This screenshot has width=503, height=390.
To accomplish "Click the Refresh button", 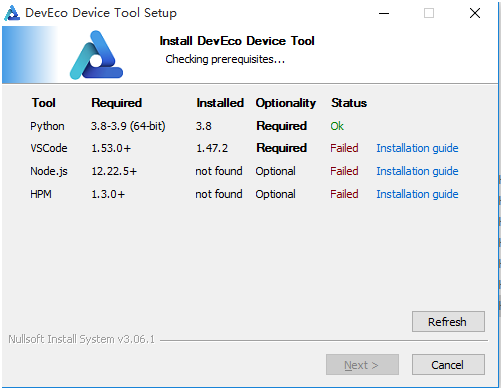I will [448, 322].
